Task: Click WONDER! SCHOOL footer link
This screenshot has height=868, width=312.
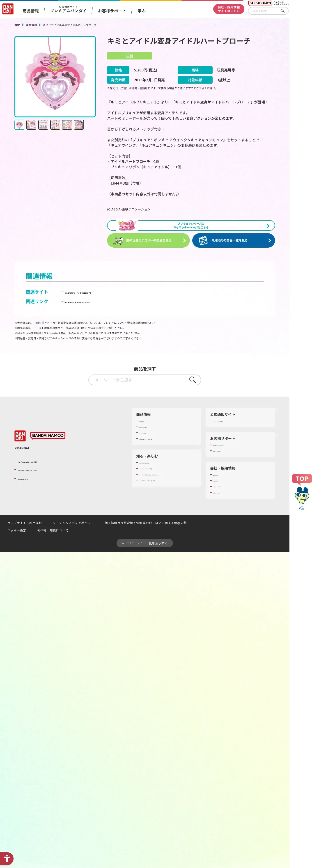Action: 144,463
